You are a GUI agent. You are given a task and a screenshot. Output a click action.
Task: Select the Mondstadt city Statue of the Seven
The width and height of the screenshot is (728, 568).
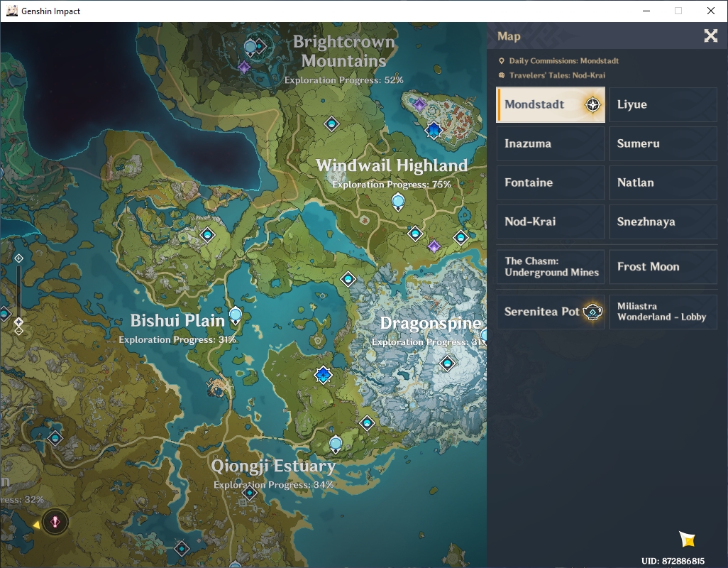click(433, 130)
